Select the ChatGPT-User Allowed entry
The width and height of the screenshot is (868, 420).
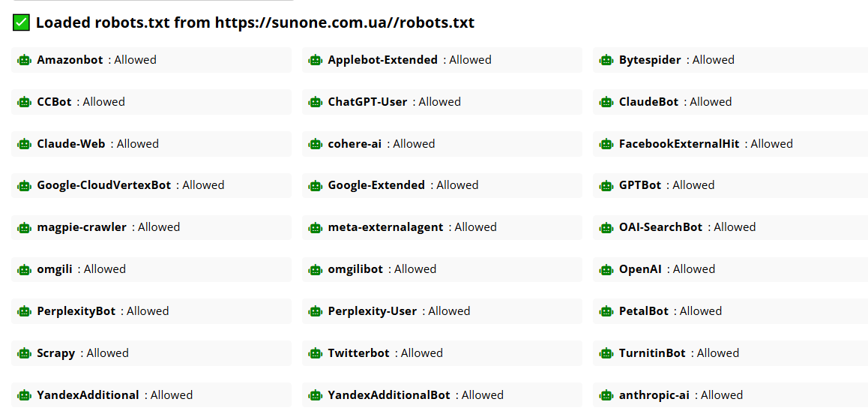441,102
